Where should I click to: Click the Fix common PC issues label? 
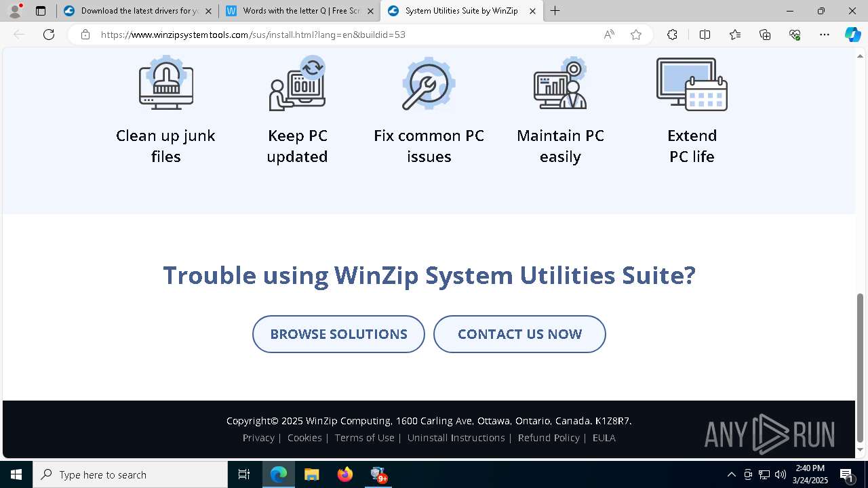[x=429, y=146]
